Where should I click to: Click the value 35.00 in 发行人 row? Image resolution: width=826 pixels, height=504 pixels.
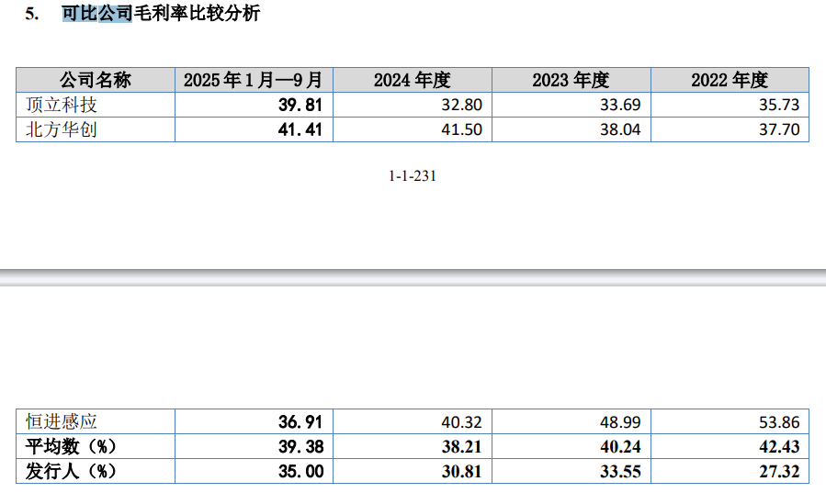coord(300,472)
